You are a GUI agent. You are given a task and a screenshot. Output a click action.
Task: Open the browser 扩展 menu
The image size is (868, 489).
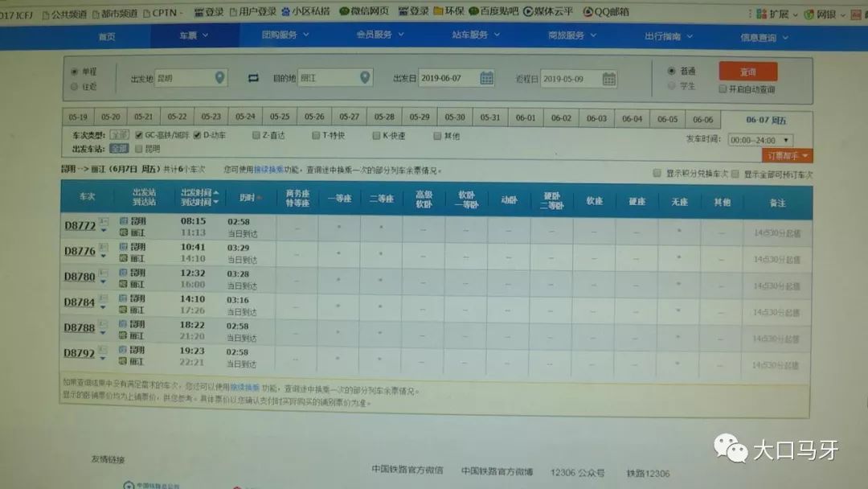777,14
